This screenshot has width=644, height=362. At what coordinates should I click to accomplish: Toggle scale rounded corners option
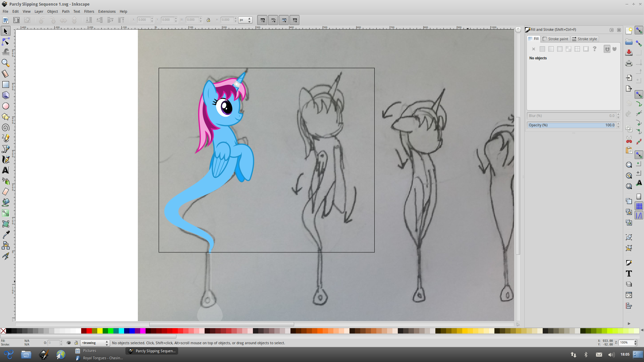click(273, 20)
